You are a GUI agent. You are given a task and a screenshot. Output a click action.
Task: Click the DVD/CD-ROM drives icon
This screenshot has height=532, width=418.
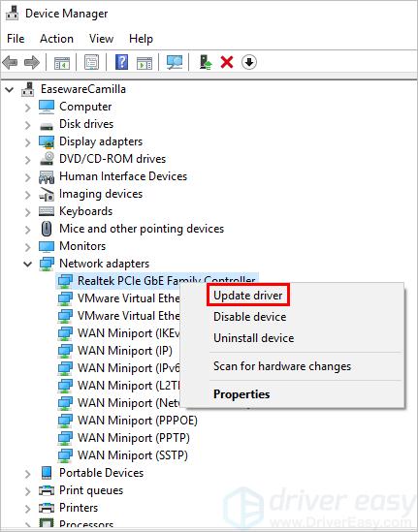(47, 159)
